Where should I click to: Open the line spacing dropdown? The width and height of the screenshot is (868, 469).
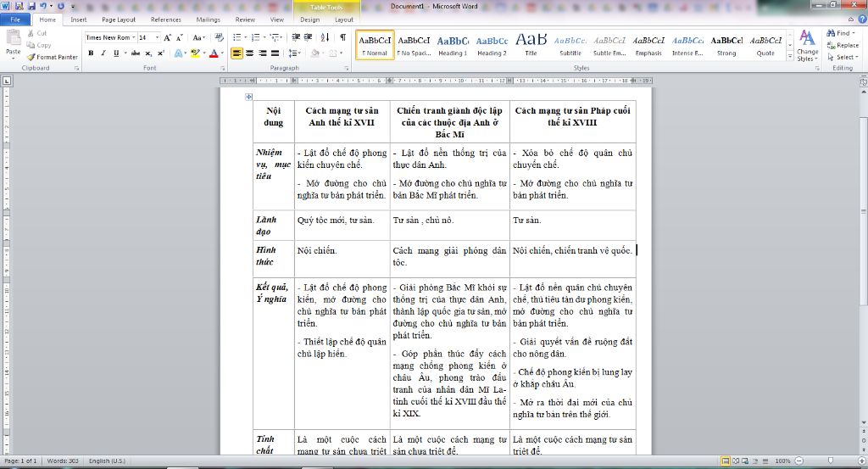coord(294,53)
